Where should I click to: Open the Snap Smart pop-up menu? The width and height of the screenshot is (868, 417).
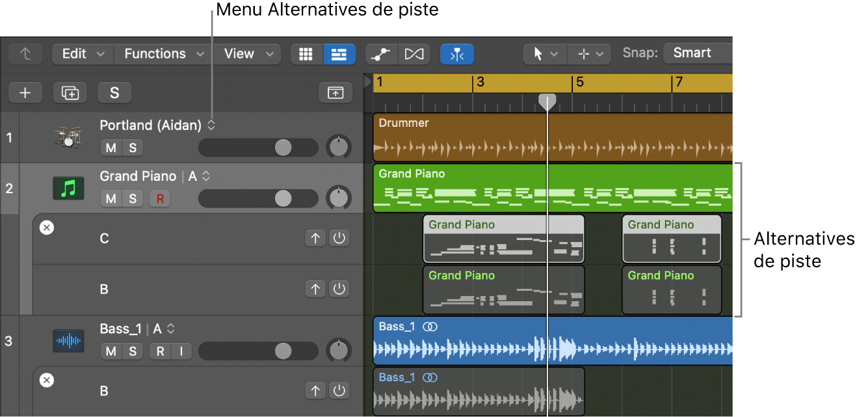(698, 53)
